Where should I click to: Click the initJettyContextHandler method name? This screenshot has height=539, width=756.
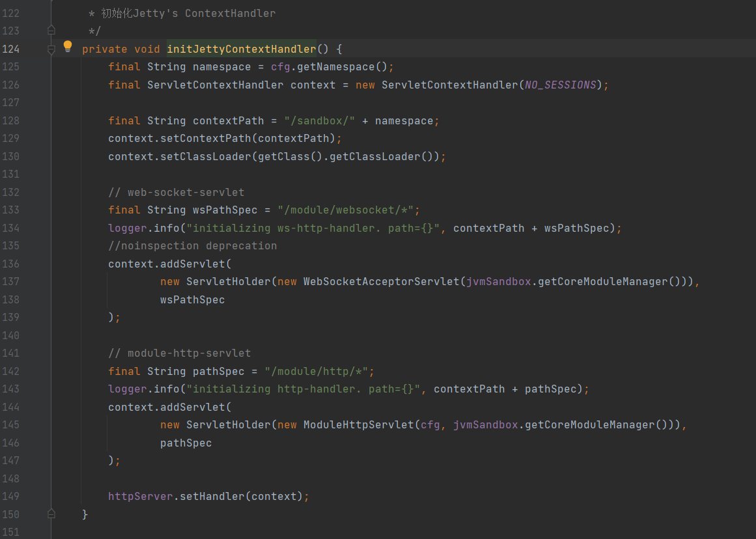tap(241, 49)
